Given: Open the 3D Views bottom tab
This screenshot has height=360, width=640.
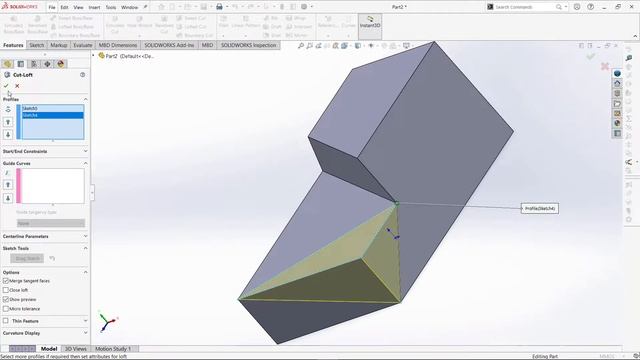Looking at the screenshot, I should click(x=76, y=349).
